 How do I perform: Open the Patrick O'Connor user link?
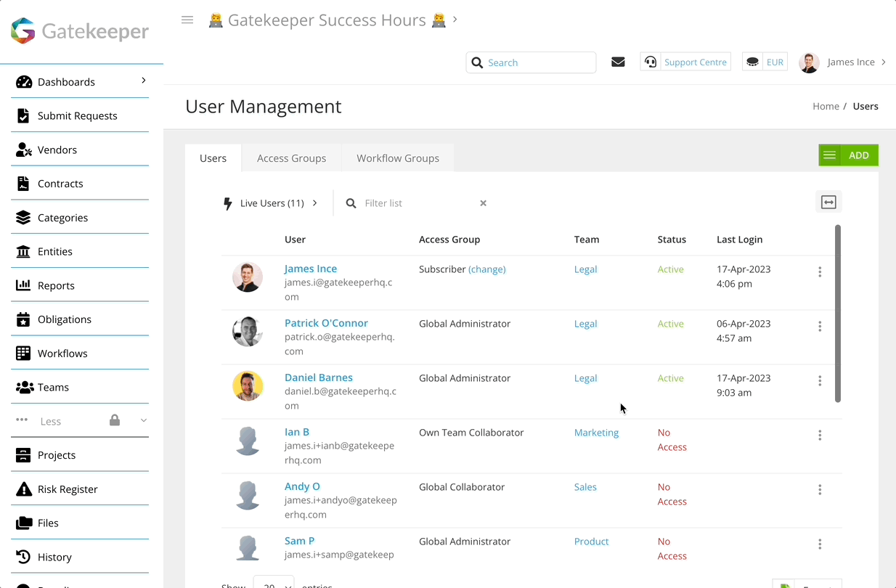coord(326,323)
